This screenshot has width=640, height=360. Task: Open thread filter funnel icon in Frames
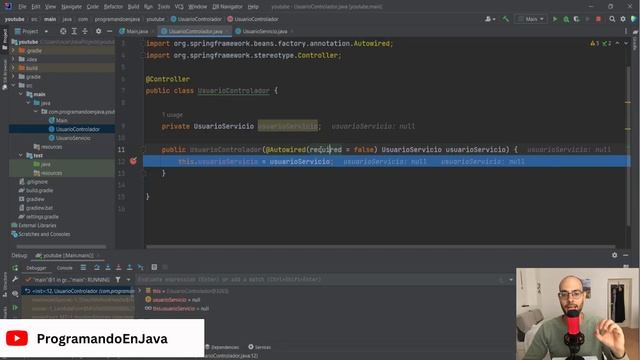[118, 280]
